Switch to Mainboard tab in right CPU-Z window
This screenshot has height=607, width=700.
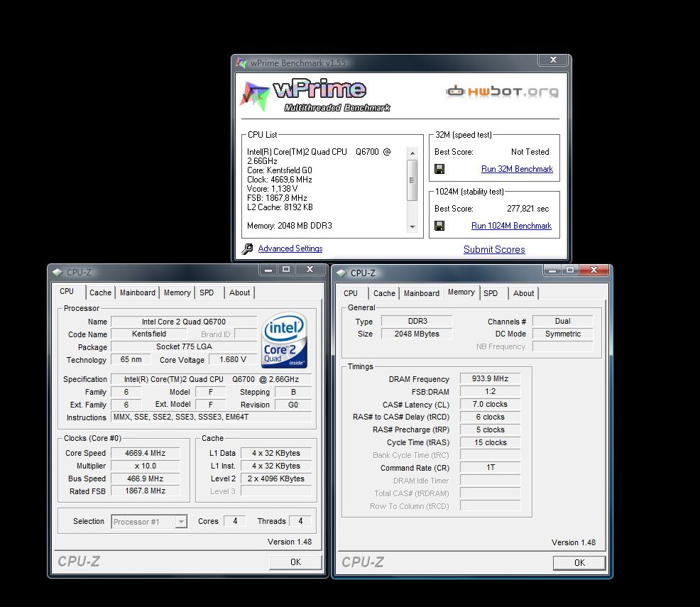tap(422, 294)
